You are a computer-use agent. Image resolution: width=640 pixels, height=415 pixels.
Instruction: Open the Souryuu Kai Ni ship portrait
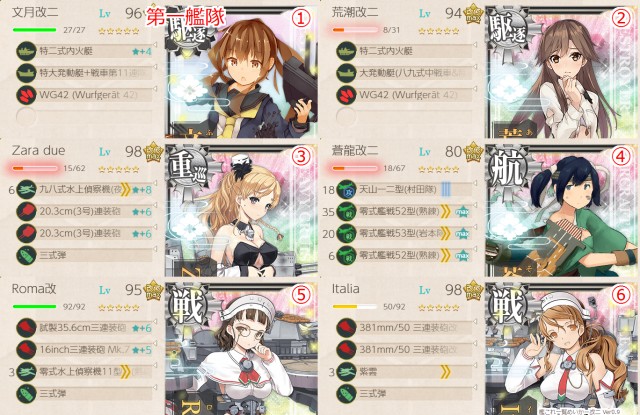[x=561, y=211]
